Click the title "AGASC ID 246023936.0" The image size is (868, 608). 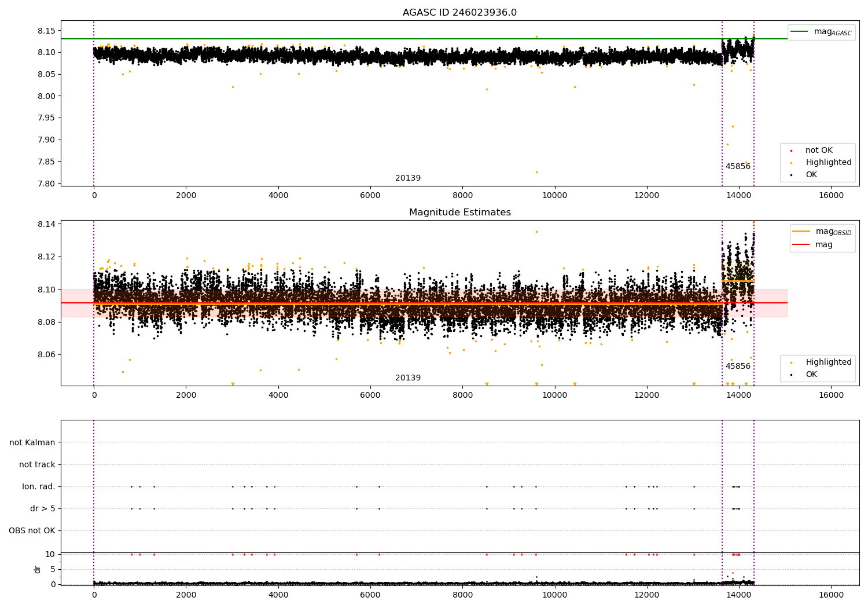[459, 13]
